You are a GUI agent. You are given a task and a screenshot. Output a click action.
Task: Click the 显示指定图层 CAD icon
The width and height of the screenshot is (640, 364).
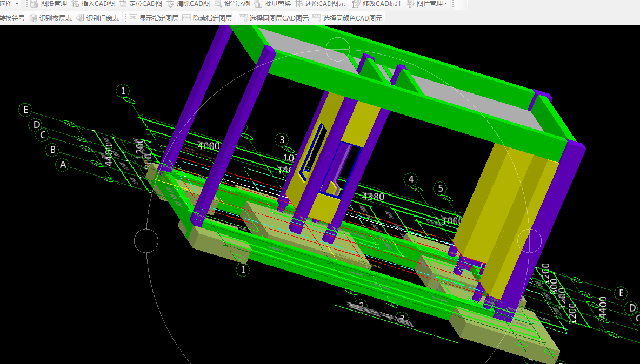pos(132,17)
